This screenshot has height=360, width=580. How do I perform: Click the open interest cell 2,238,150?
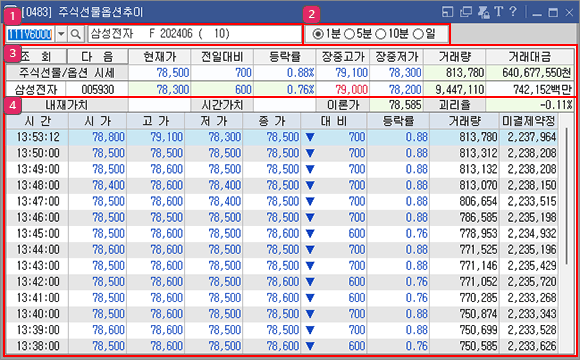tap(529, 185)
